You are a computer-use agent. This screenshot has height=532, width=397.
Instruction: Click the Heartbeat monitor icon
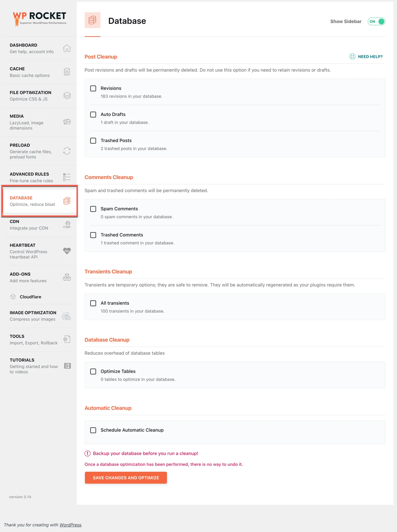67,251
